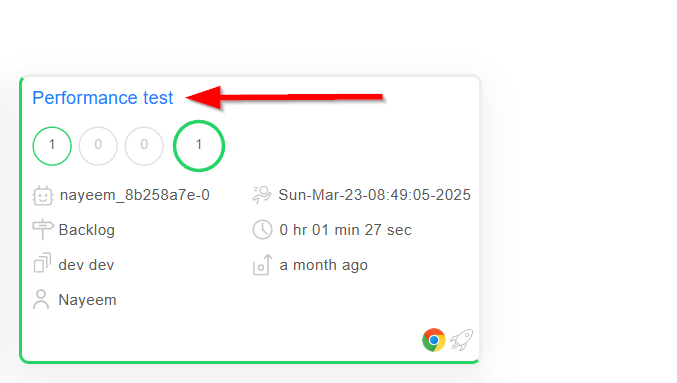Select the first gray circle showing 0
The width and height of the screenshot is (677, 383).
[x=98, y=146]
